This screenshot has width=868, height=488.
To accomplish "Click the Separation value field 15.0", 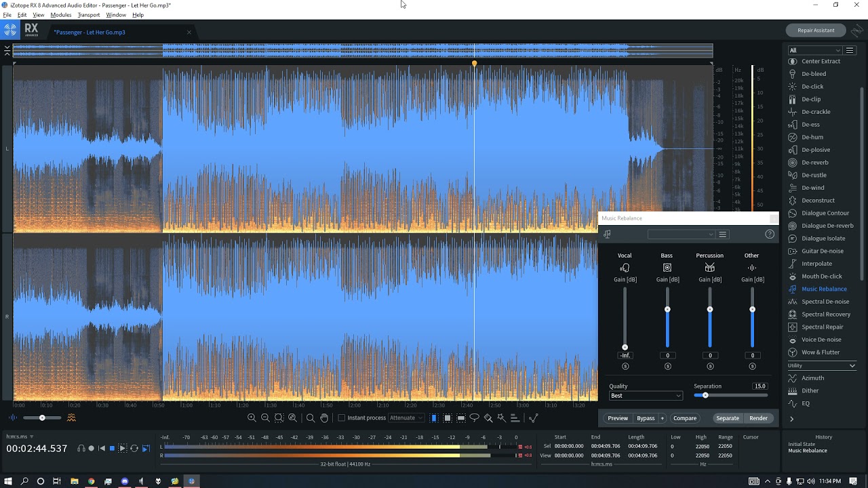I will 760,386.
